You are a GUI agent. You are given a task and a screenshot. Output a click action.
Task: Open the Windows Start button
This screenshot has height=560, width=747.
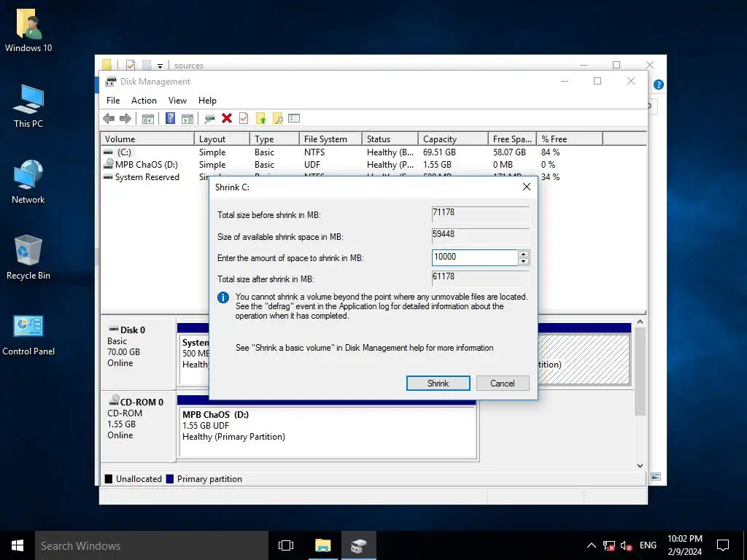(x=18, y=545)
